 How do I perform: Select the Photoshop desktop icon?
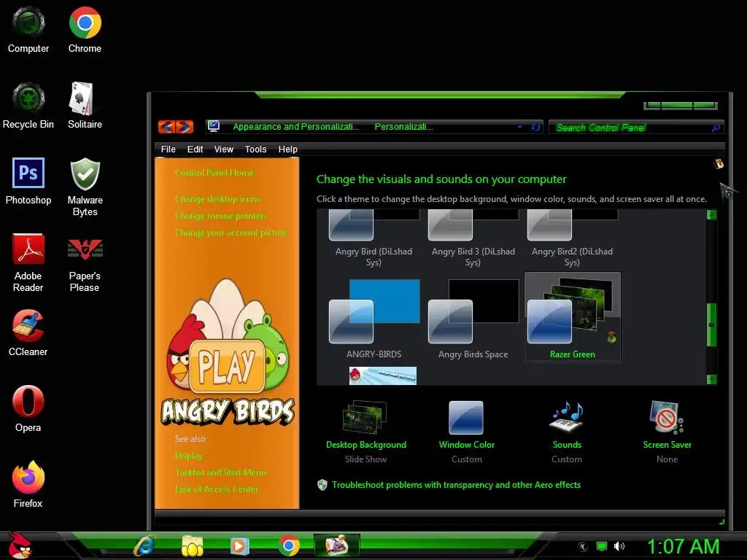(28, 182)
